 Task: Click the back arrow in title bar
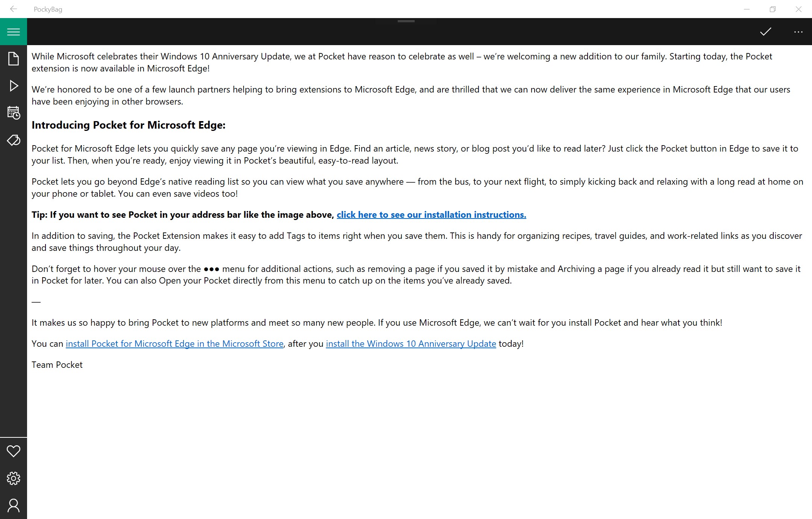[x=14, y=9]
